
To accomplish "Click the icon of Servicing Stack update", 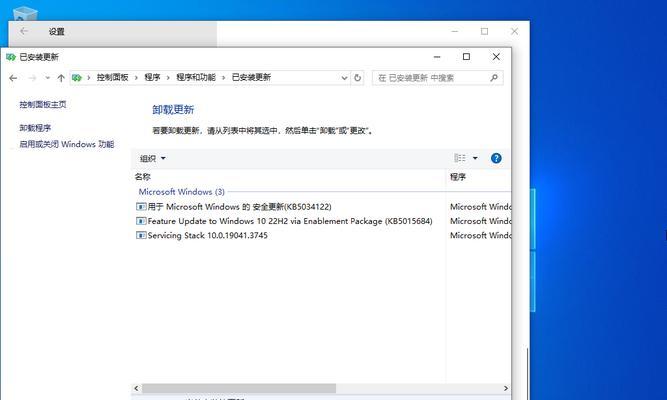I will click(x=141, y=235).
